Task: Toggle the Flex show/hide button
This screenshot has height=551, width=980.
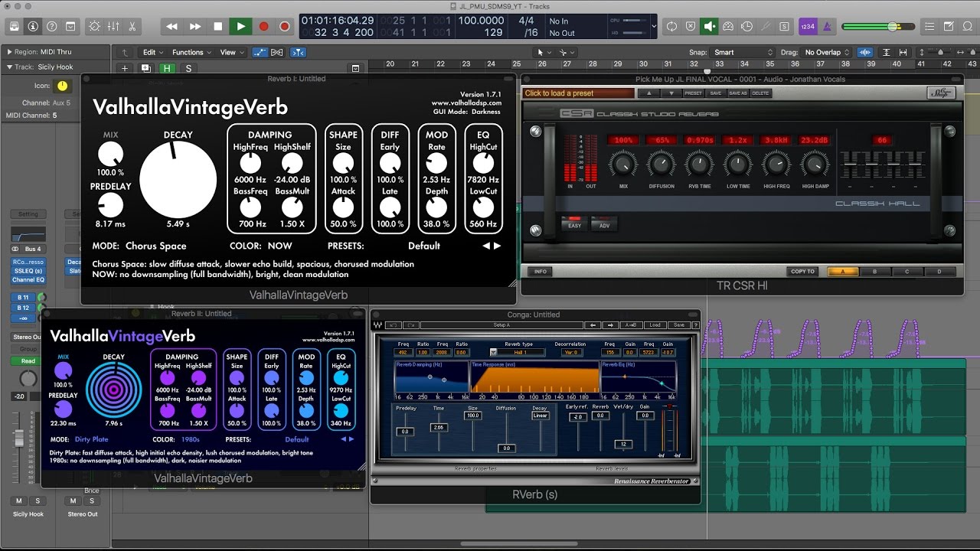Action: pos(279,52)
